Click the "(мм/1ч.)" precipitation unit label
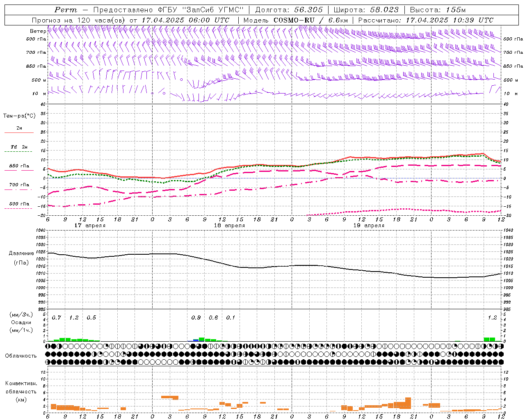Viewport: 525px width, 420px height. (x=21, y=330)
